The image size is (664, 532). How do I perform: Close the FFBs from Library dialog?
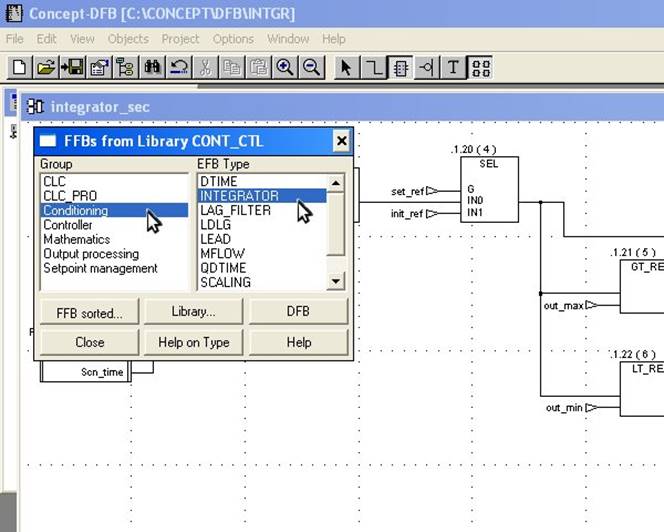[341, 141]
